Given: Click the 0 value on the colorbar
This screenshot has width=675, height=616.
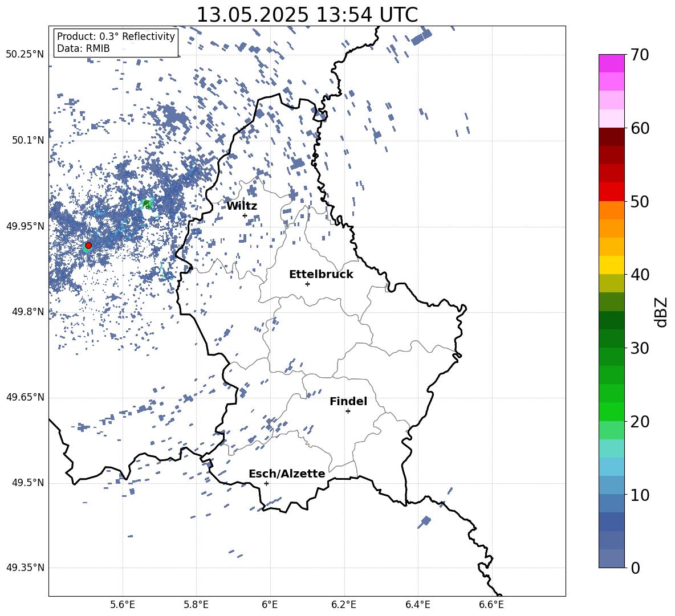Looking at the screenshot, I should click(x=635, y=568).
